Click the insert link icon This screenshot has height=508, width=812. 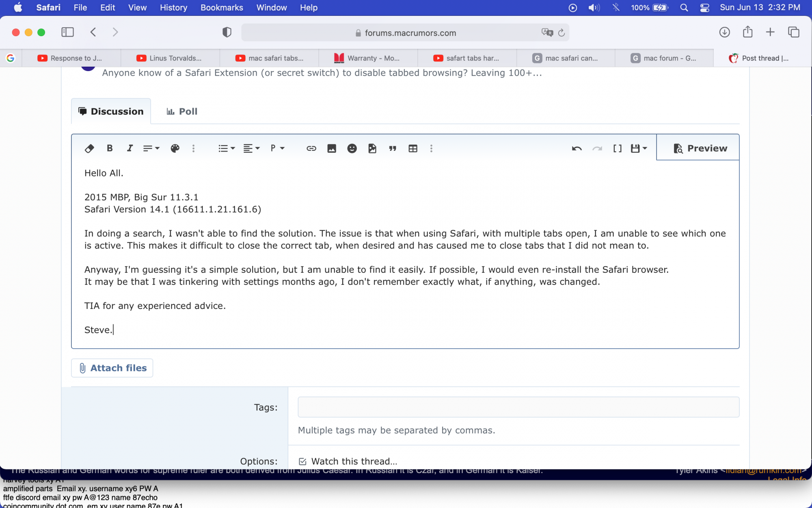(311, 148)
